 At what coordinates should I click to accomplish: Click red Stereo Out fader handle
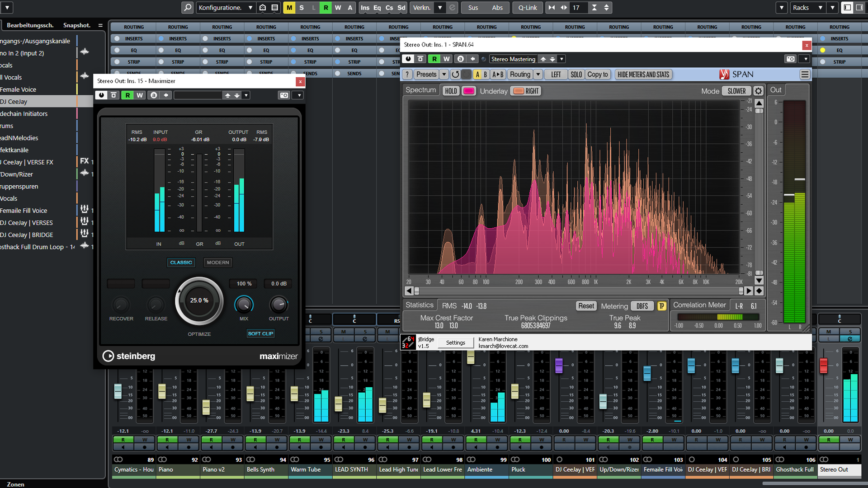coord(823,365)
